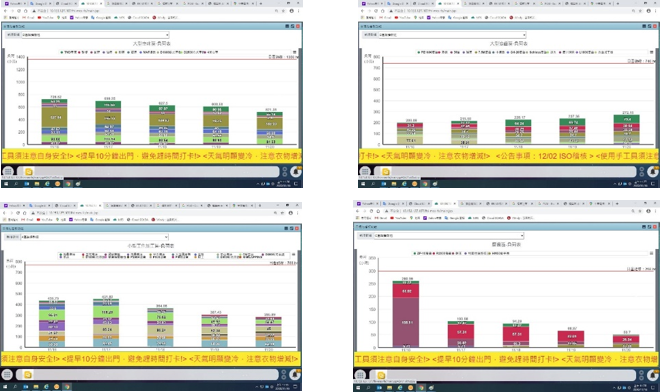Open the Gmail bookmark above the multi-row legend chart
This screenshot has height=392, width=660.
click(28, 220)
